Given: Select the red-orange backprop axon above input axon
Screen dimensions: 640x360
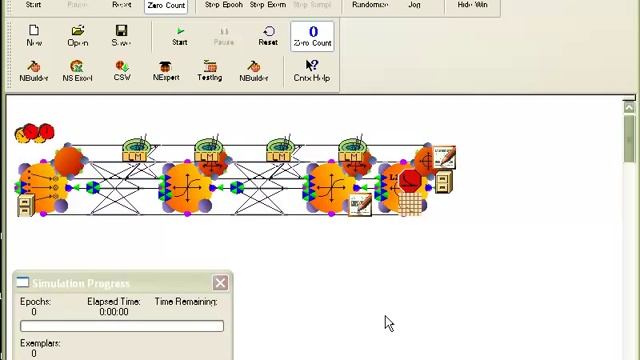Looking at the screenshot, I should coord(69,161).
